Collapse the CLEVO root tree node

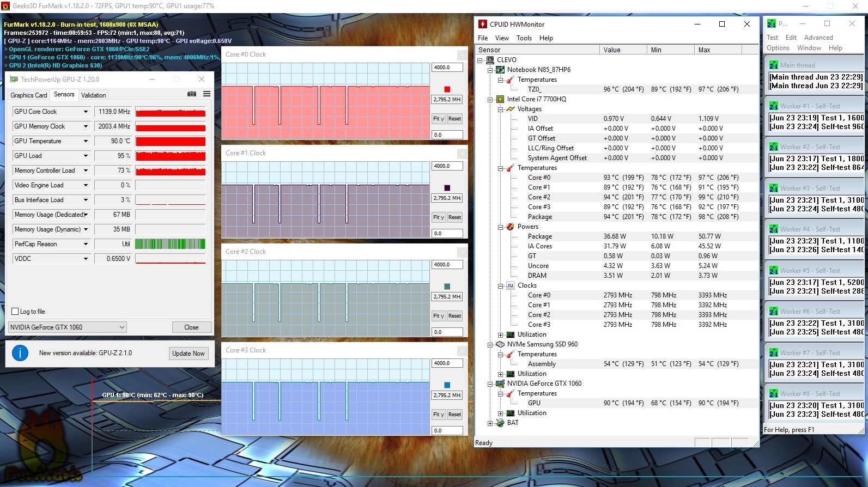480,60
